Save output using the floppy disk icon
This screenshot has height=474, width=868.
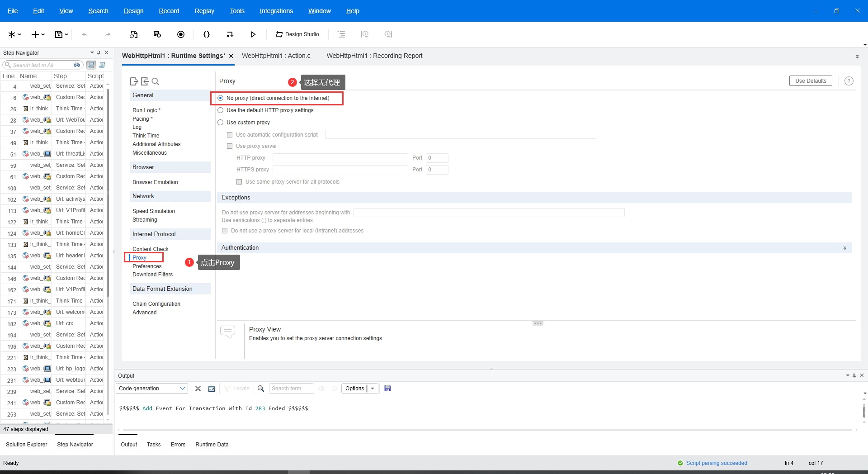387,389
